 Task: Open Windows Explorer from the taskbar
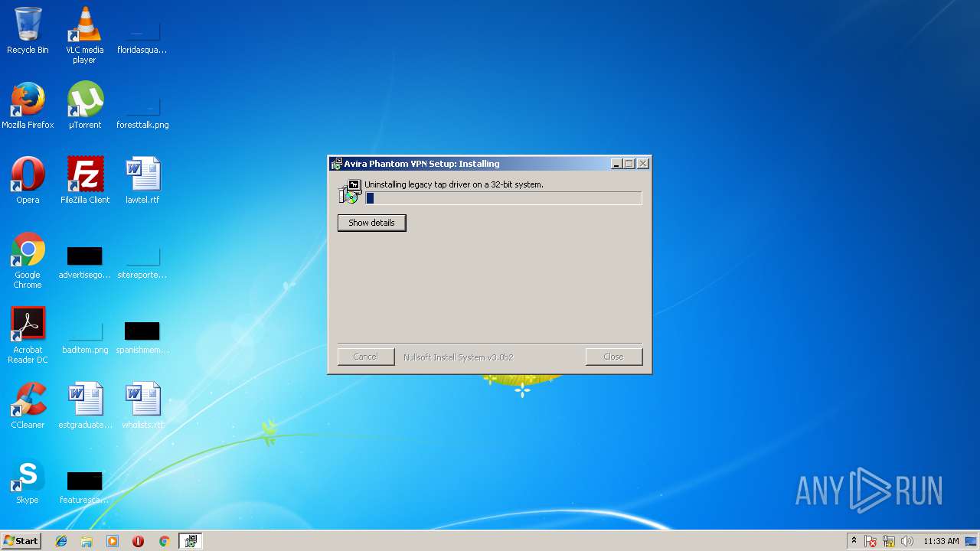point(87,541)
